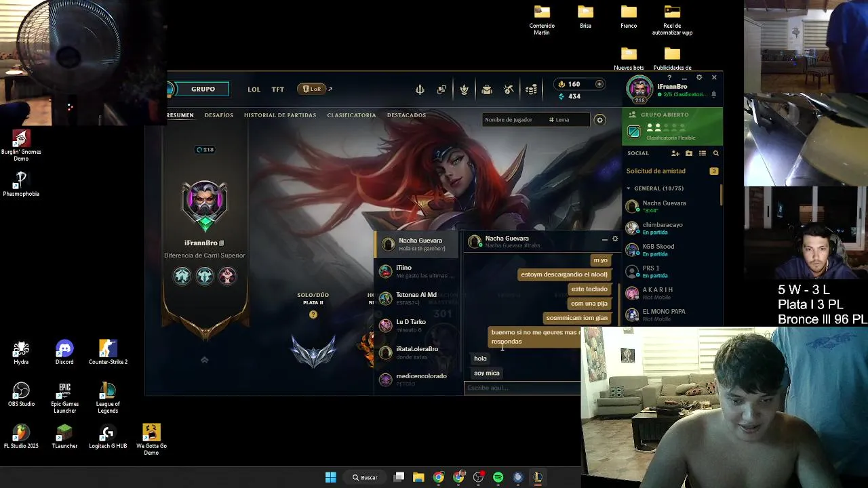Open the Clash trident icon in top bar
Image resolution: width=868 pixels, height=488 pixels.
420,89
